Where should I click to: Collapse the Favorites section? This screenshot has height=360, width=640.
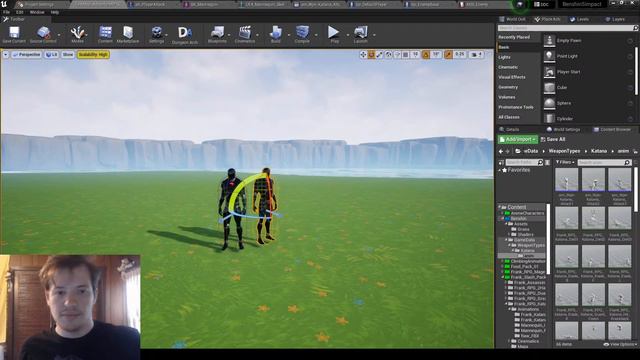pyautogui.click(x=500, y=170)
